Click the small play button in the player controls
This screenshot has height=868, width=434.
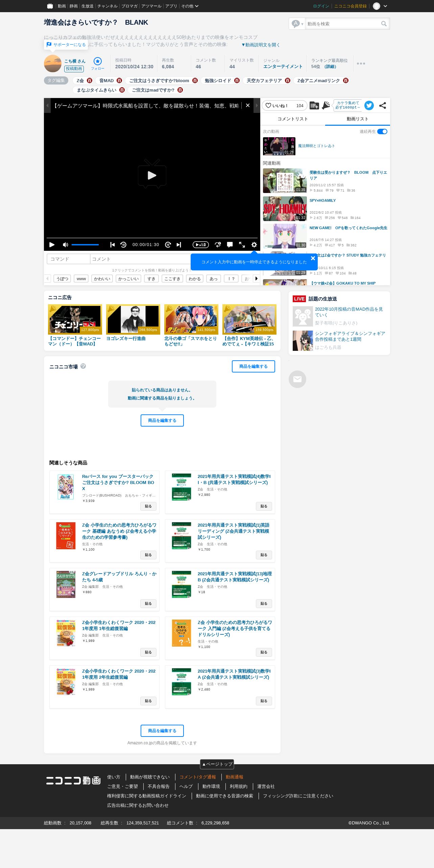(52, 245)
